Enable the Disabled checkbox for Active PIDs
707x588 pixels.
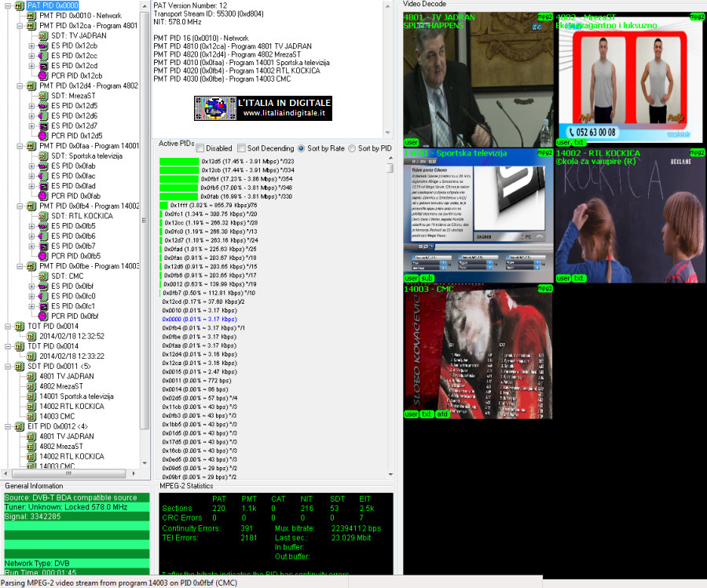point(200,148)
